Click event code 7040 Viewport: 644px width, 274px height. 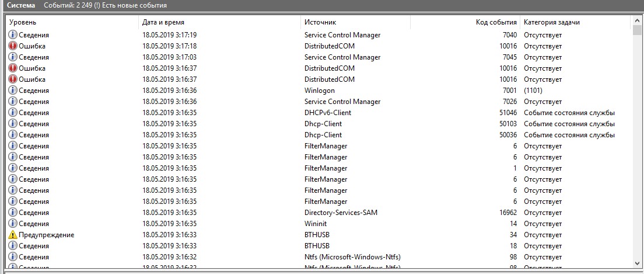point(510,35)
